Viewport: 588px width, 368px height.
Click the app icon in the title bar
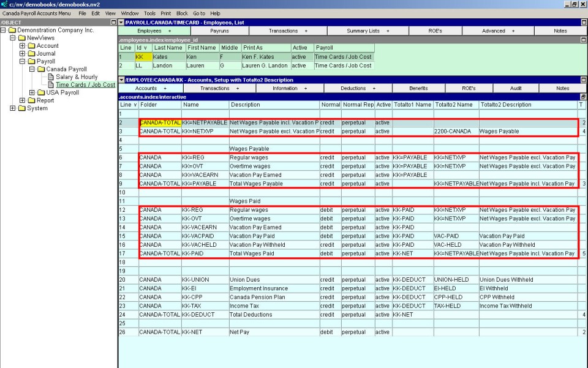4,4
